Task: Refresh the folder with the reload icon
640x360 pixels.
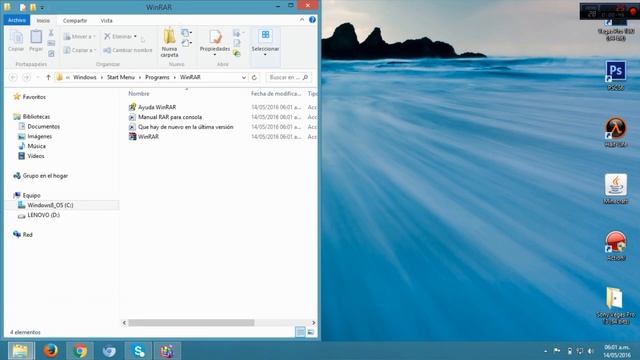Action: coord(254,77)
